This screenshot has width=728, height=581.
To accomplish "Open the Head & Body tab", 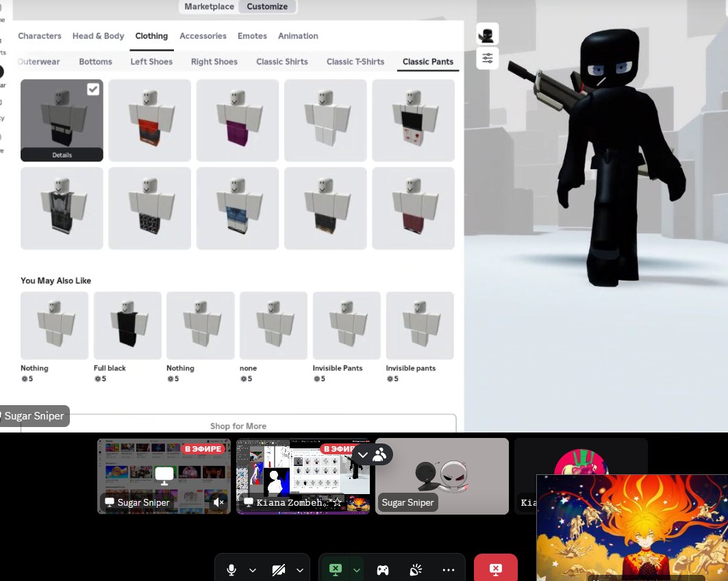I will click(x=98, y=36).
